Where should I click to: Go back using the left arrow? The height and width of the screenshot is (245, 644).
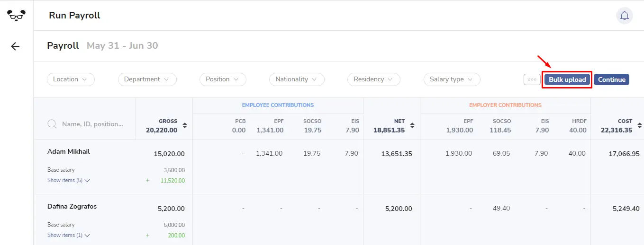tap(15, 46)
